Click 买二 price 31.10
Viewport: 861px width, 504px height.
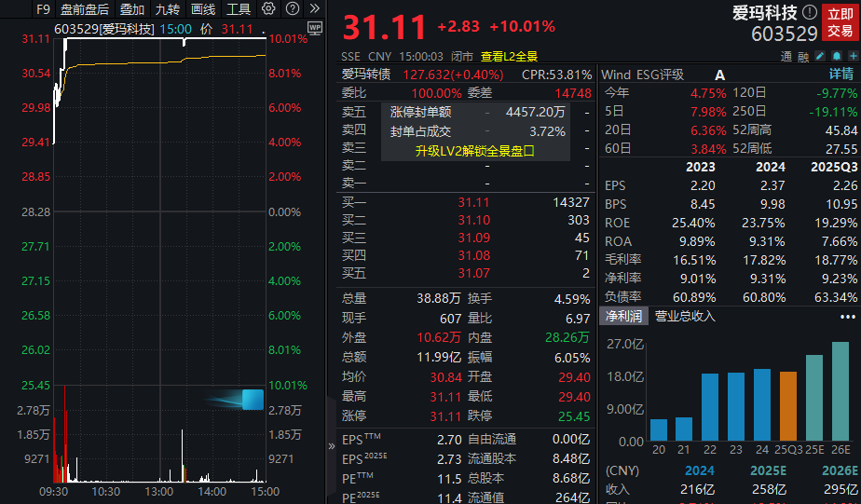473,220
